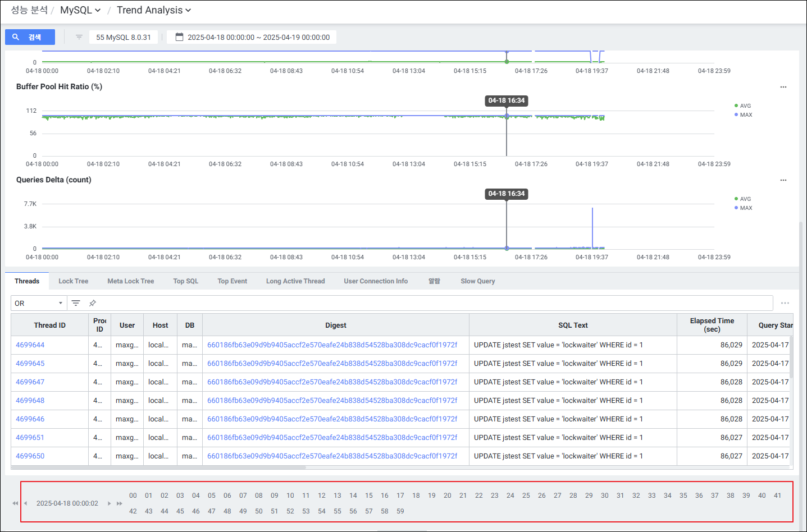Open the threads table more options ellipsis

click(785, 303)
